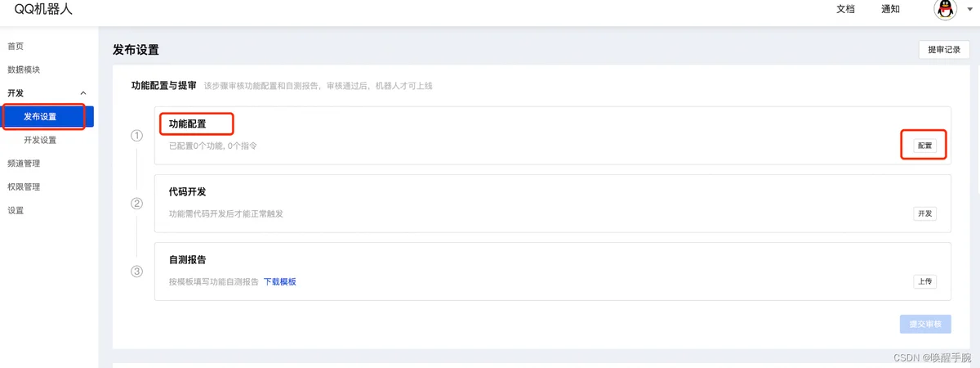Screen dimensions: 980x368
Task: Open 文档 in the top bar
Action: (846, 9)
